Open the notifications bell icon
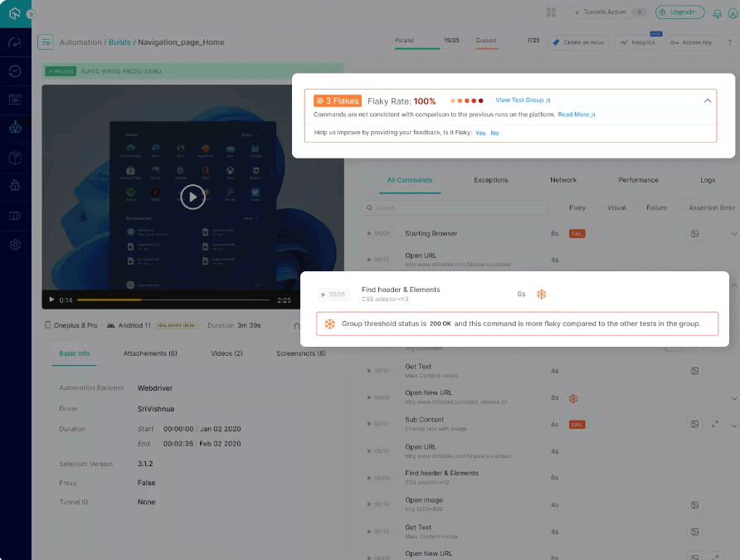This screenshot has height=560, width=740. (717, 13)
